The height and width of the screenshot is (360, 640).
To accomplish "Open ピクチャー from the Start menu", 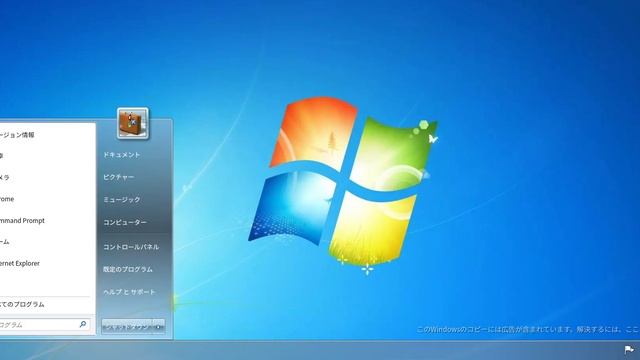I will pyautogui.click(x=119, y=177).
